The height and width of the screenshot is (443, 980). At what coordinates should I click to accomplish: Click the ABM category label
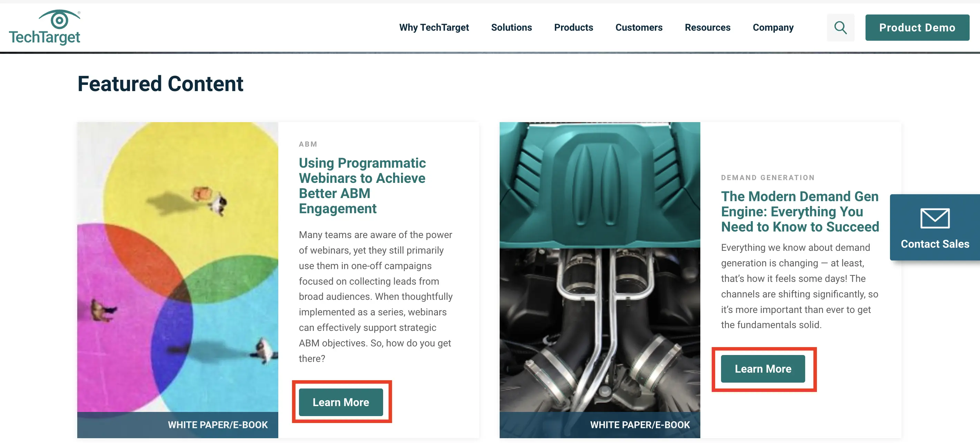pos(308,144)
